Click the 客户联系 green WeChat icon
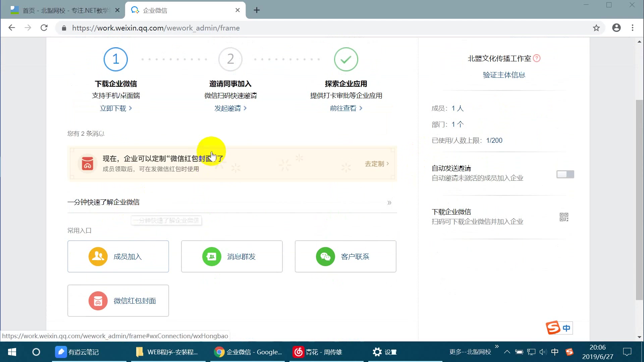 coord(325,256)
